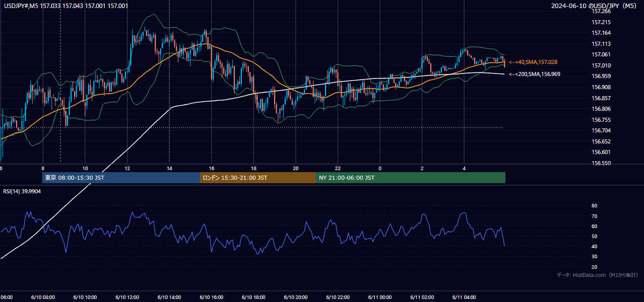Click hour tick 0 under price chart
Image resolution: width=644 pixels, height=302 pixels.
(380, 168)
